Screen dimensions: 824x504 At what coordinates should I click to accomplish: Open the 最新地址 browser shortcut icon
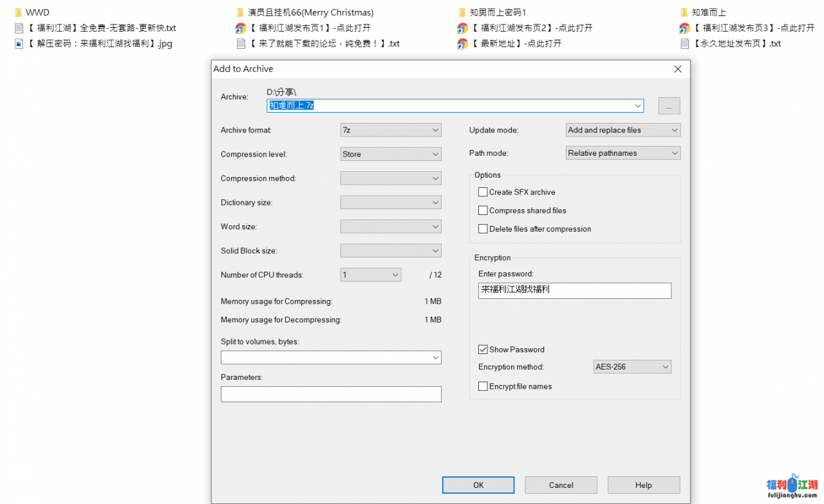coord(462,44)
